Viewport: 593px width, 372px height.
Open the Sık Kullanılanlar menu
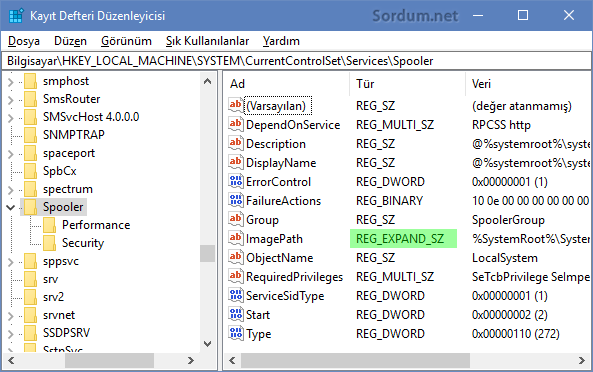[x=207, y=41]
